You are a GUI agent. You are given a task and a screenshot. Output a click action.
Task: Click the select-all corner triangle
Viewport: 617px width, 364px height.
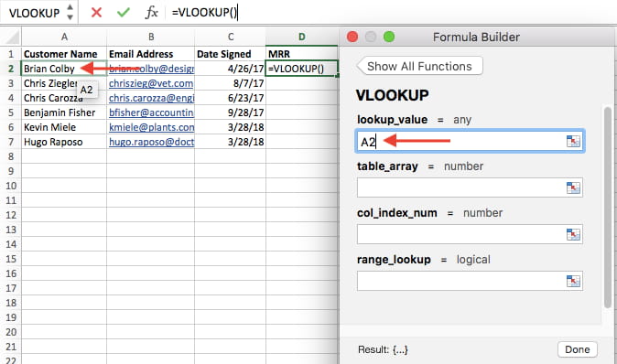(12, 37)
